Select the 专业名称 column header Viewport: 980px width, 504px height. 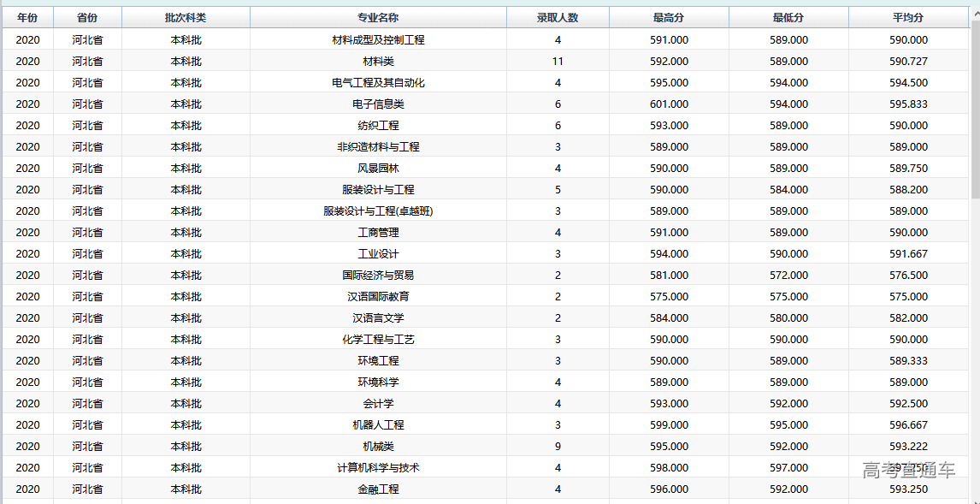pos(378,18)
